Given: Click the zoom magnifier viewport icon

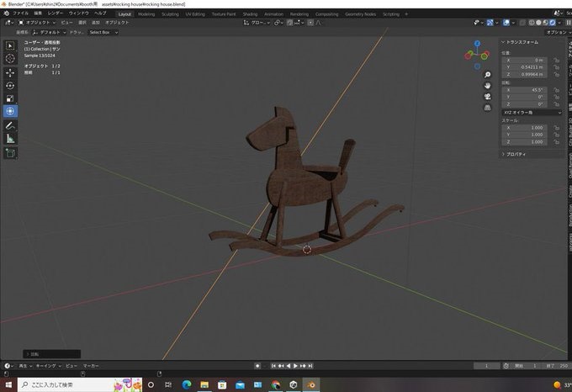Looking at the screenshot, I should coord(487,75).
